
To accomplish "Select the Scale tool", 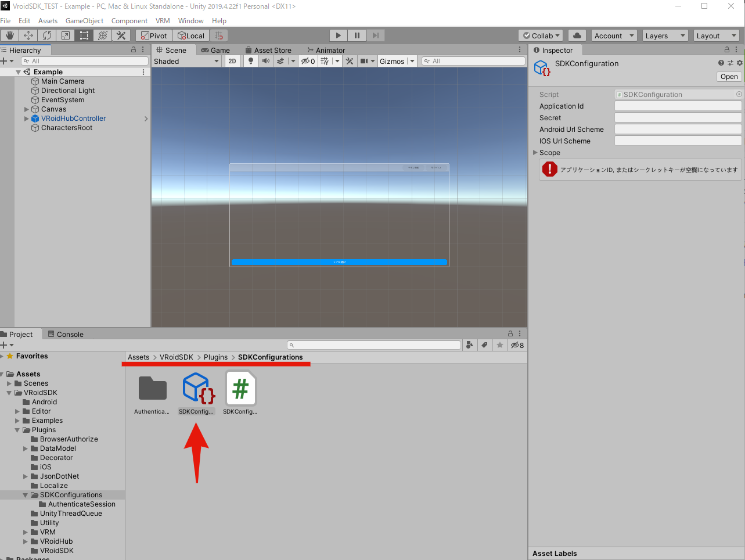I will (x=66, y=35).
